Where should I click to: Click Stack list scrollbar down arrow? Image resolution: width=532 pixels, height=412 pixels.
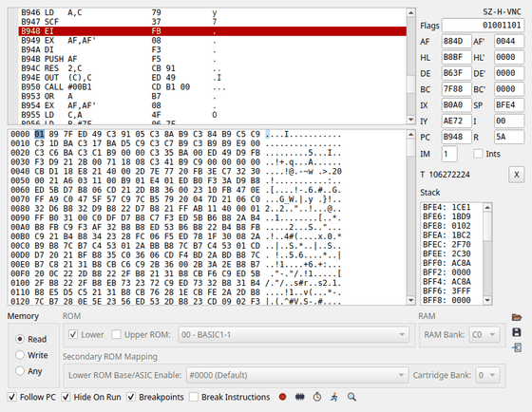click(x=487, y=300)
